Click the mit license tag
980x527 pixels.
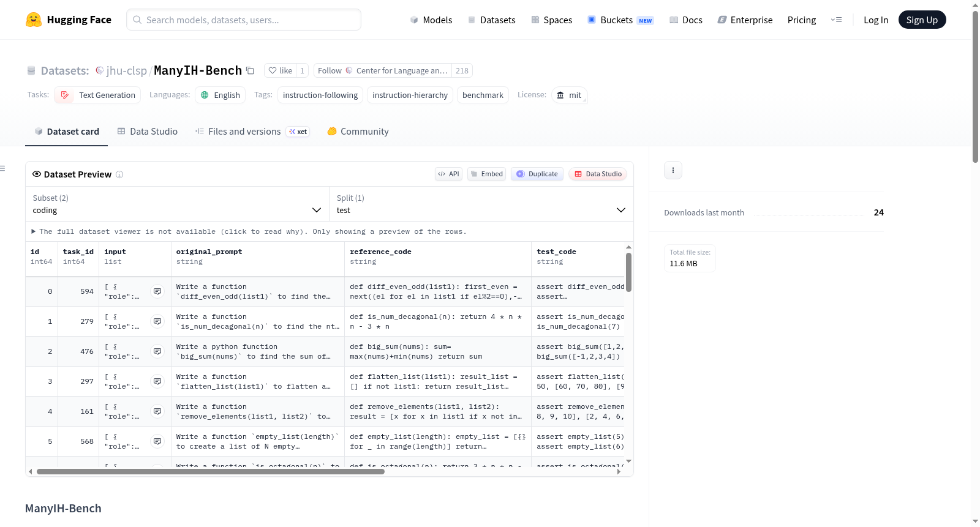click(x=570, y=95)
